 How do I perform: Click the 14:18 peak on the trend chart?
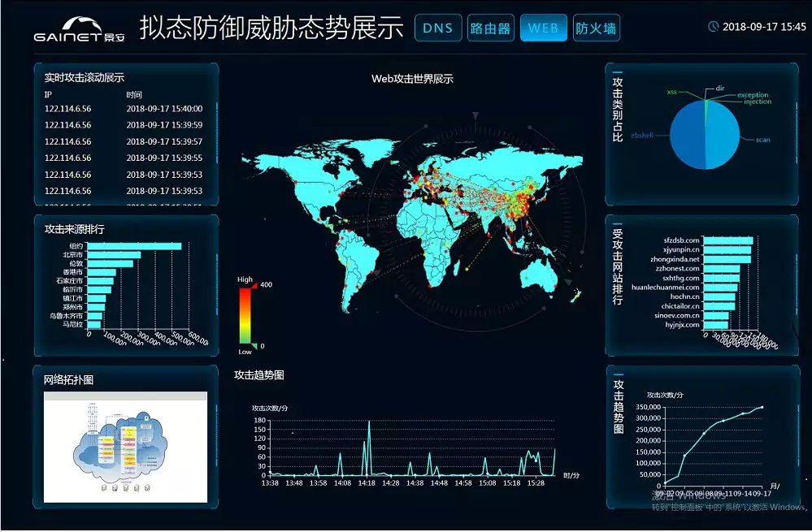click(369, 422)
